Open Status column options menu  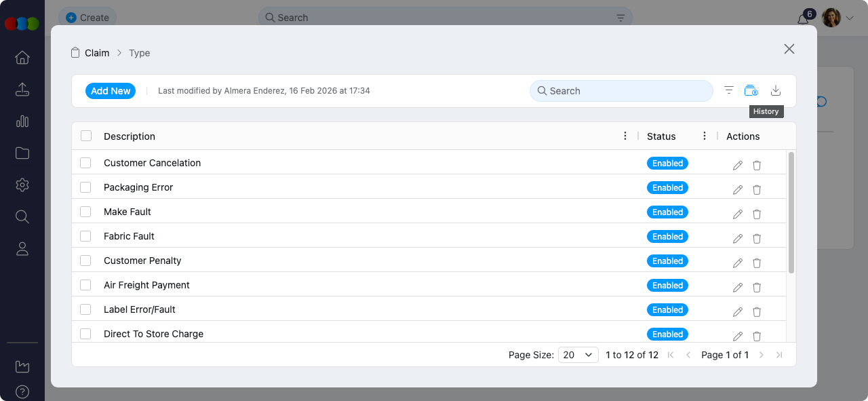pyautogui.click(x=705, y=136)
